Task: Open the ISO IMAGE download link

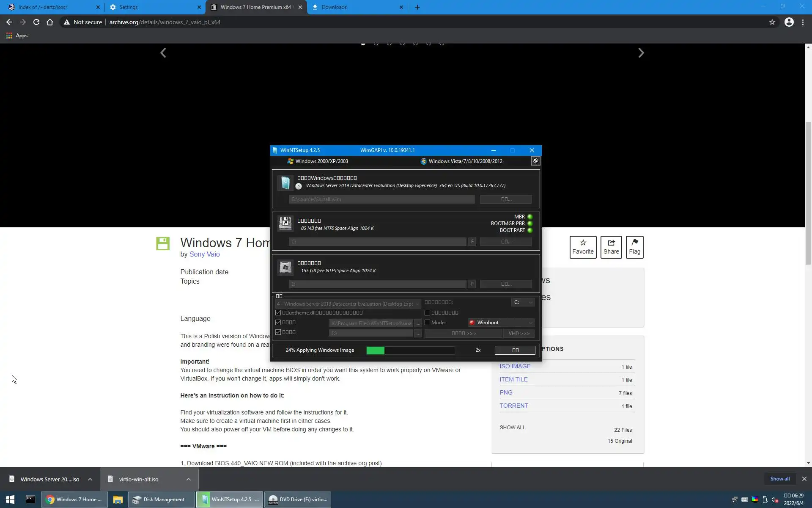Action: coord(515,367)
